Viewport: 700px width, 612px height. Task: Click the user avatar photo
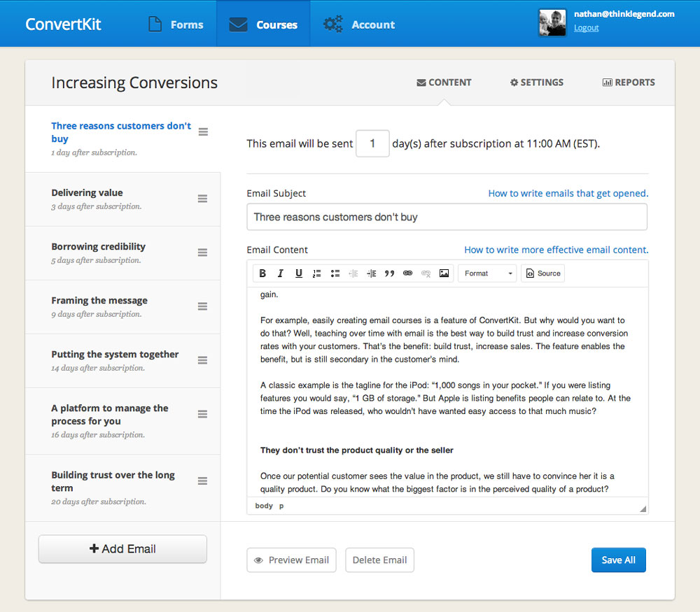552,23
